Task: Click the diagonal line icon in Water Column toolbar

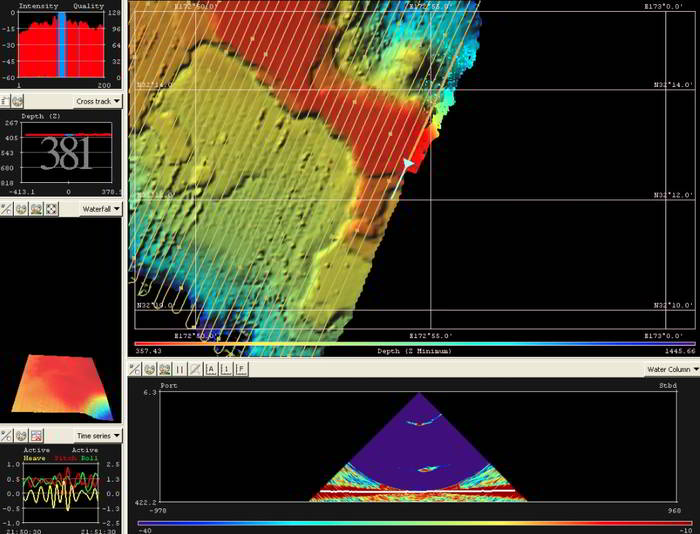Action: [x=196, y=369]
